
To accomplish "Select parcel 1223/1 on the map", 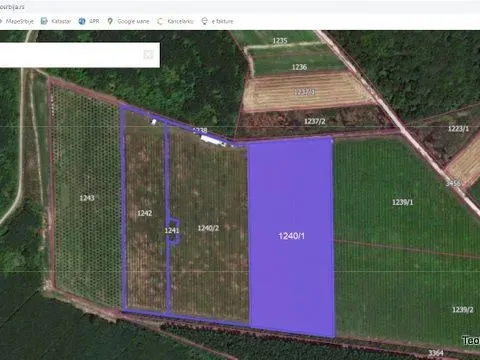I will click(x=458, y=129).
